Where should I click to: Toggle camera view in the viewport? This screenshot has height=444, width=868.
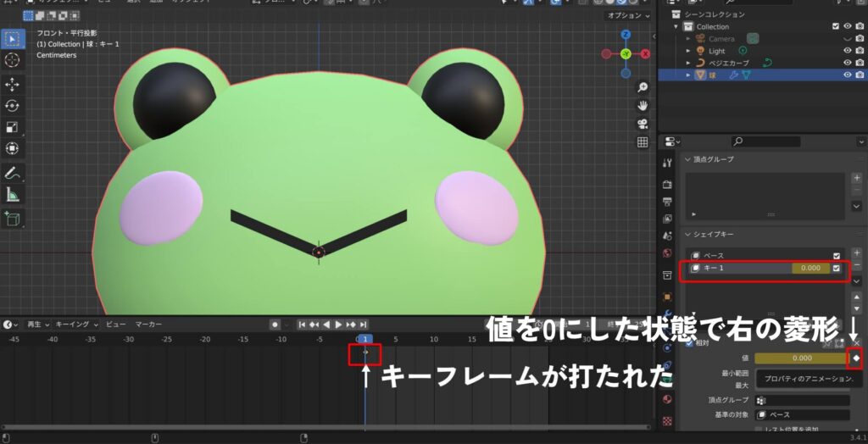[643, 124]
